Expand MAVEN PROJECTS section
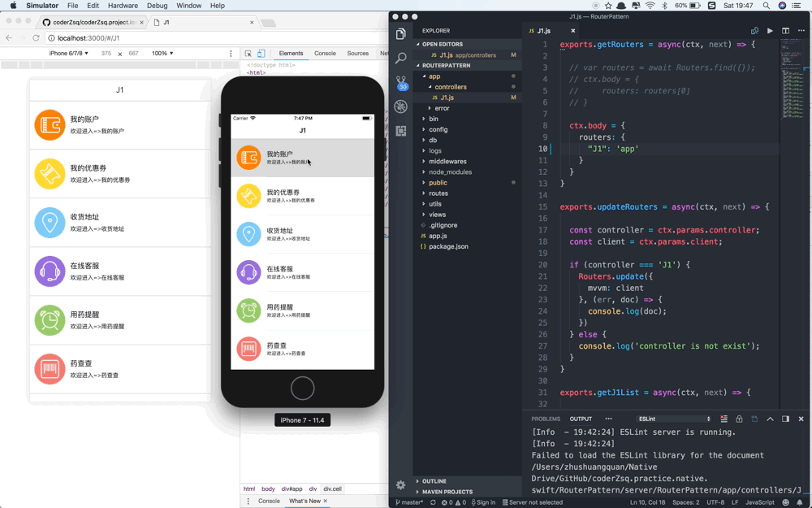Viewport: 812px width, 508px height. click(x=468, y=492)
